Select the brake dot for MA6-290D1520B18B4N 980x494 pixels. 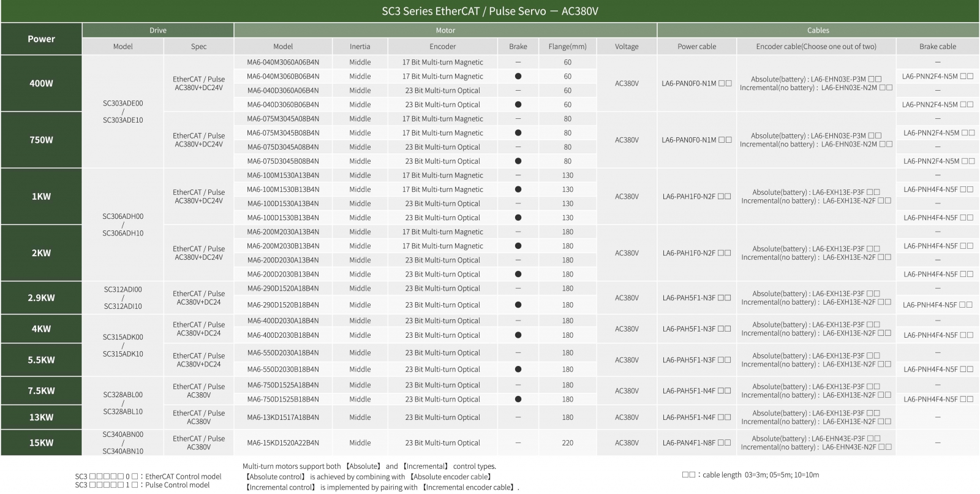tap(518, 305)
